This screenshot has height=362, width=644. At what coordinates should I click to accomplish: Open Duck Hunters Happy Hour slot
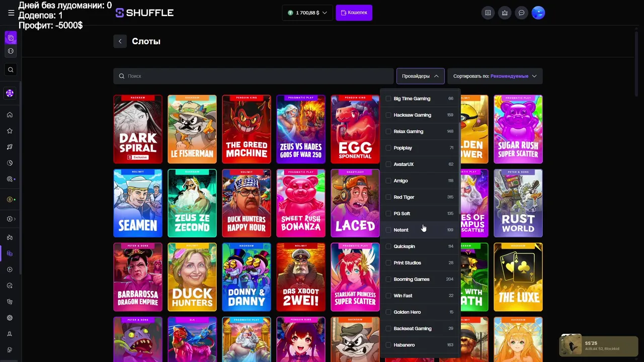pyautogui.click(x=247, y=203)
